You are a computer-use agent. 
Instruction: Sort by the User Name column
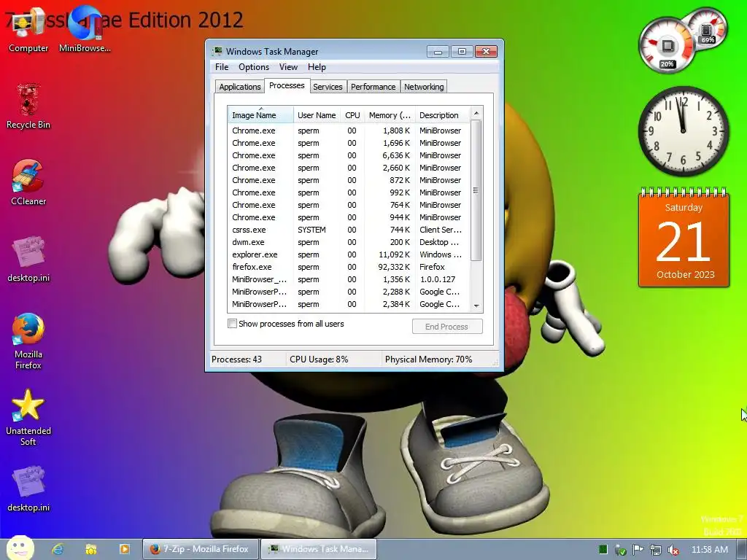click(317, 114)
